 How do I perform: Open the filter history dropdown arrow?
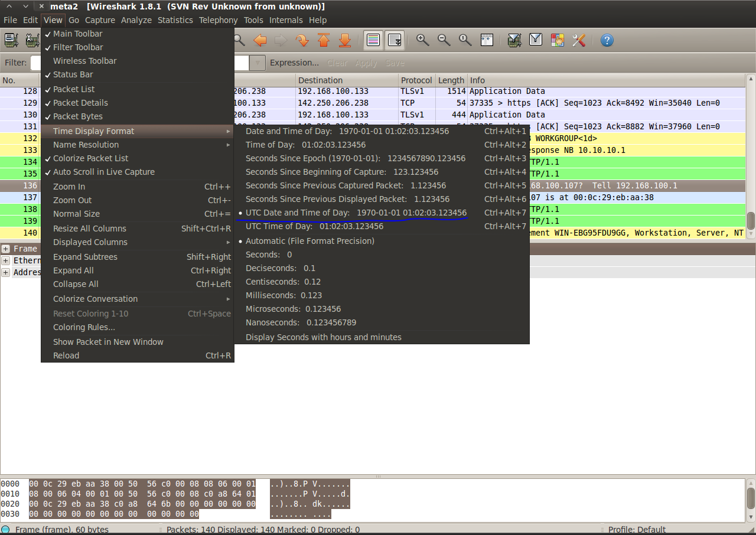coord(258,63)
